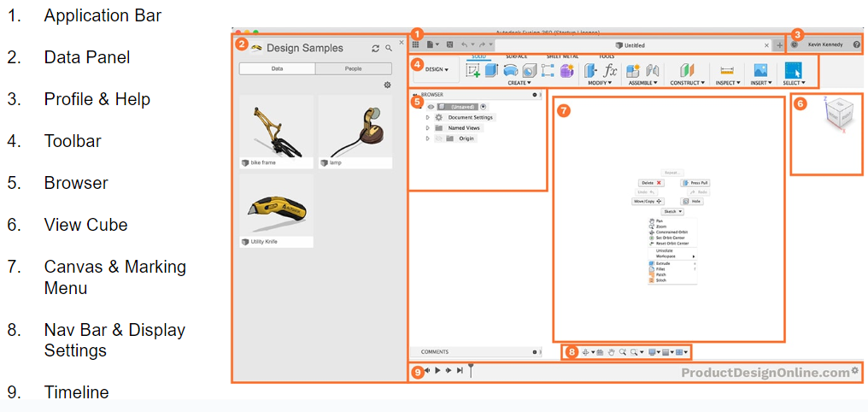868x412 pixels.
Task: Activate the Select tool icon
Action: [x=794, y=70]
